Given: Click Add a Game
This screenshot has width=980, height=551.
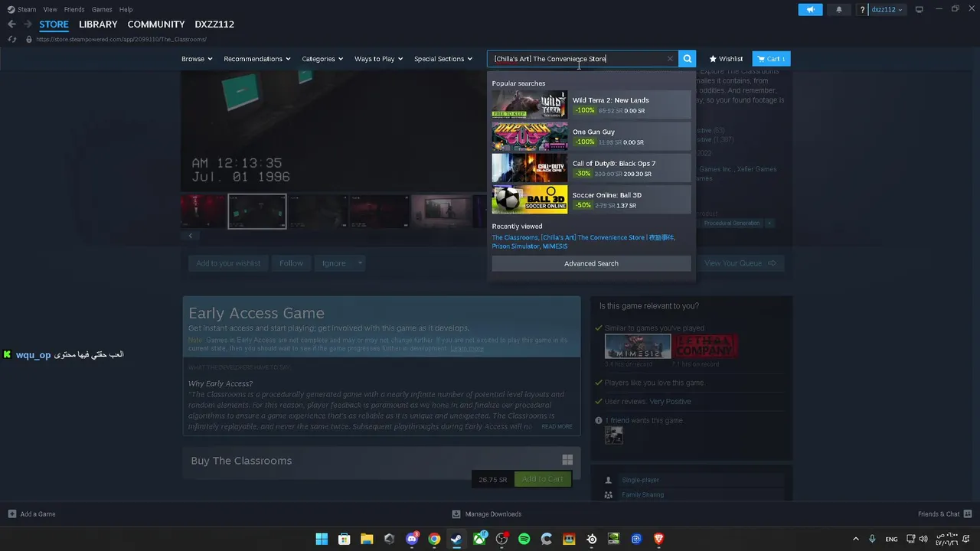Looking at the screenshot, I should click(x=31, y=514).
